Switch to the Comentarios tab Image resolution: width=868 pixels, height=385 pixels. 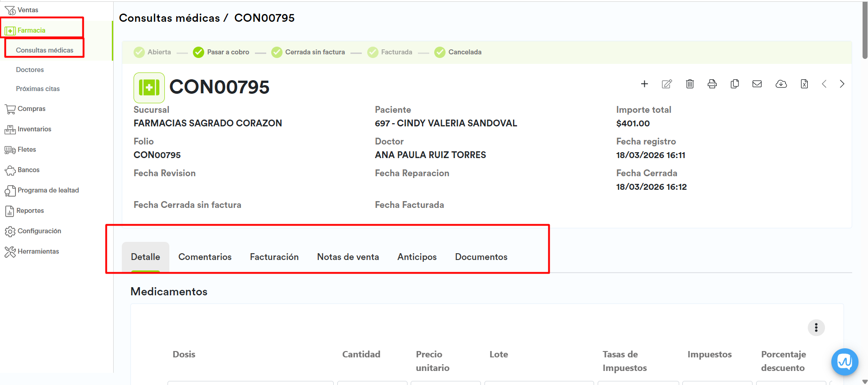(x=205, y=257)
